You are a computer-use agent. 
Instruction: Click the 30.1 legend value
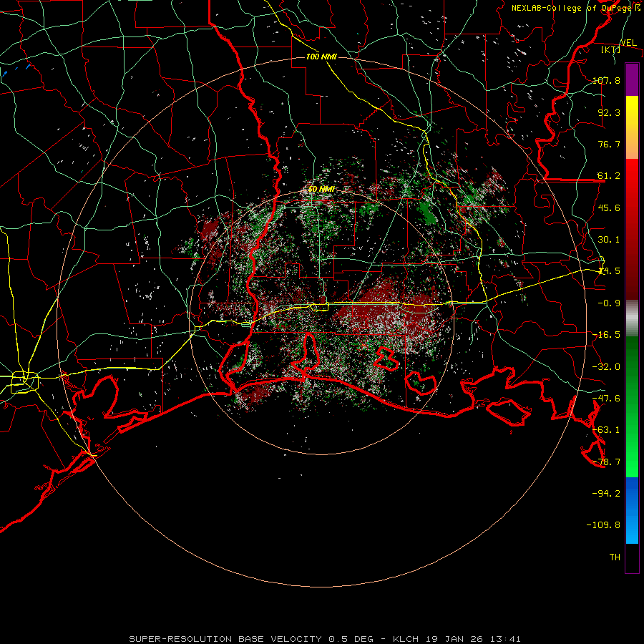pos(609,240)
